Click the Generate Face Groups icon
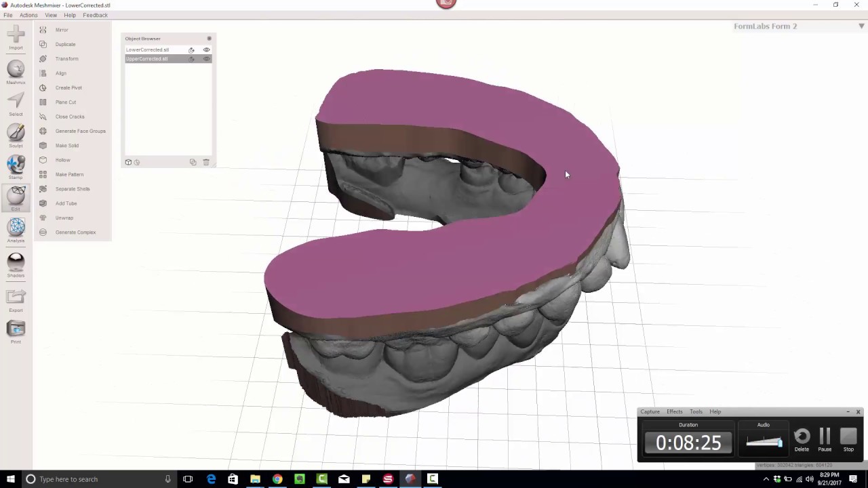Screen dimensions: 868x488 click(43, 131)
